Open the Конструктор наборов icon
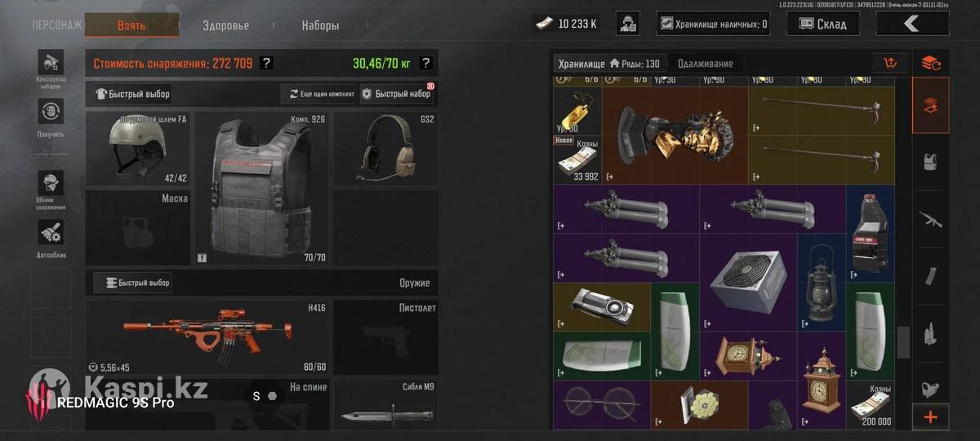 coord(51,64)
